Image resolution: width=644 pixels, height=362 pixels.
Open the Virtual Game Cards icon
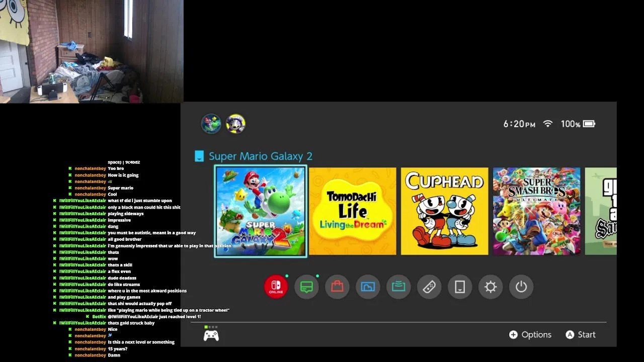click(460, 287)
